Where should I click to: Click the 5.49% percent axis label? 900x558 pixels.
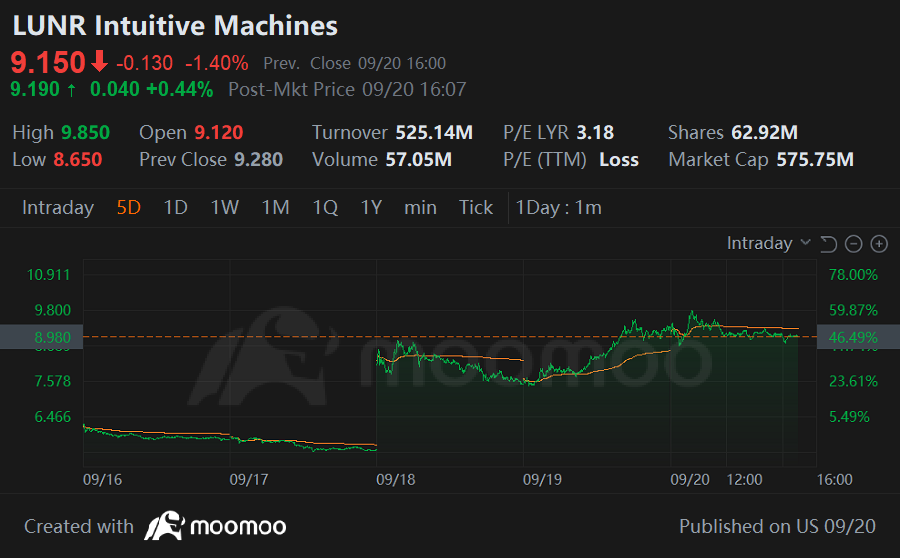click(x=849, y=417)
